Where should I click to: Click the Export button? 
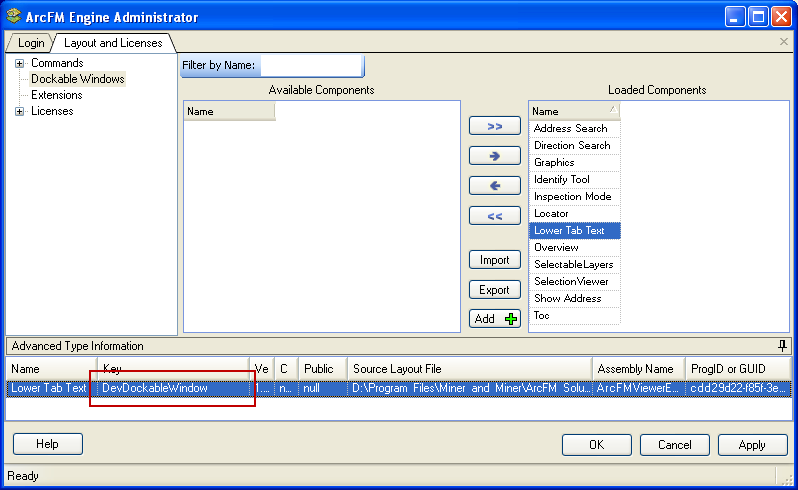click(495, 290)
